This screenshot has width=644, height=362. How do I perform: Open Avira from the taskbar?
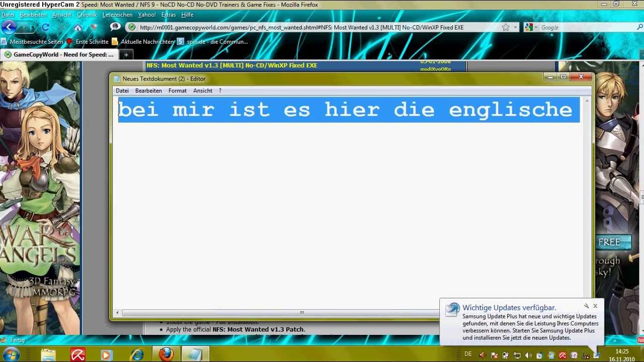(x=77, y=355)
